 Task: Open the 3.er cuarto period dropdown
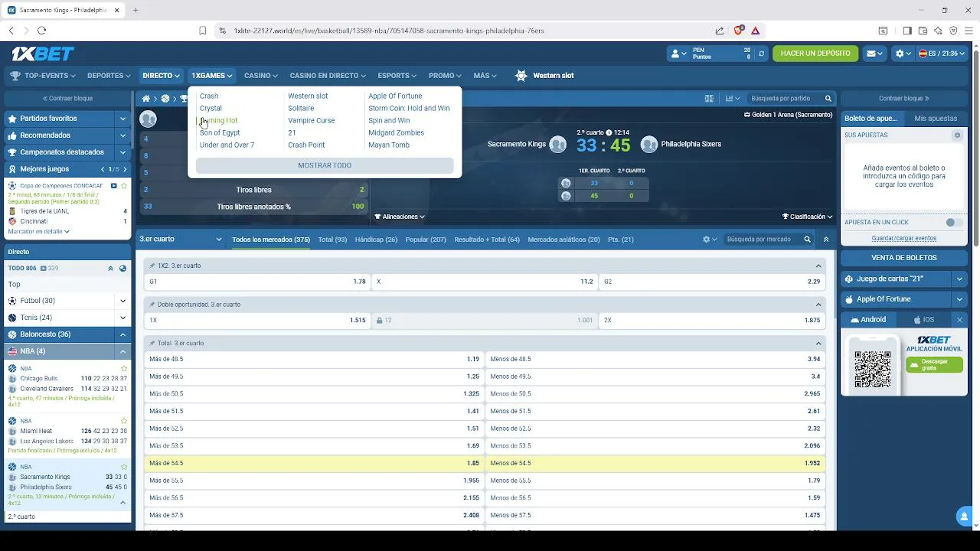pyautogui.click(x=181, y=240)
